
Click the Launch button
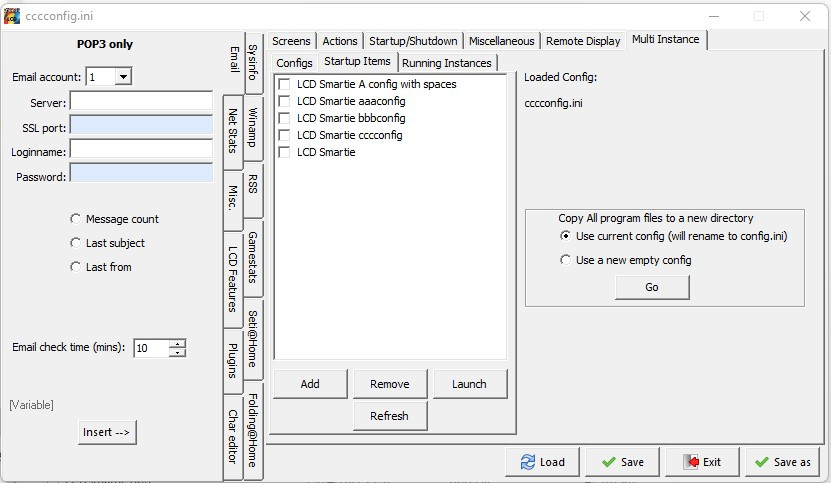(x=470, y=384)
